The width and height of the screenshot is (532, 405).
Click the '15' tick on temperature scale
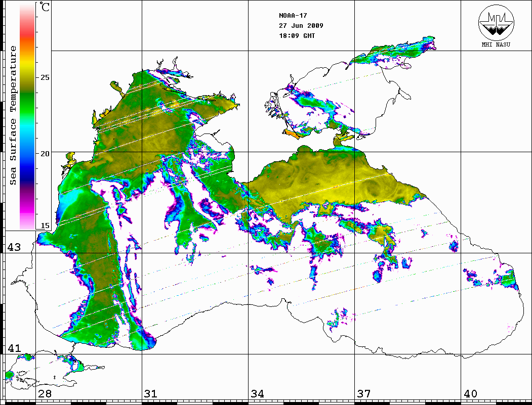(45, 226)
